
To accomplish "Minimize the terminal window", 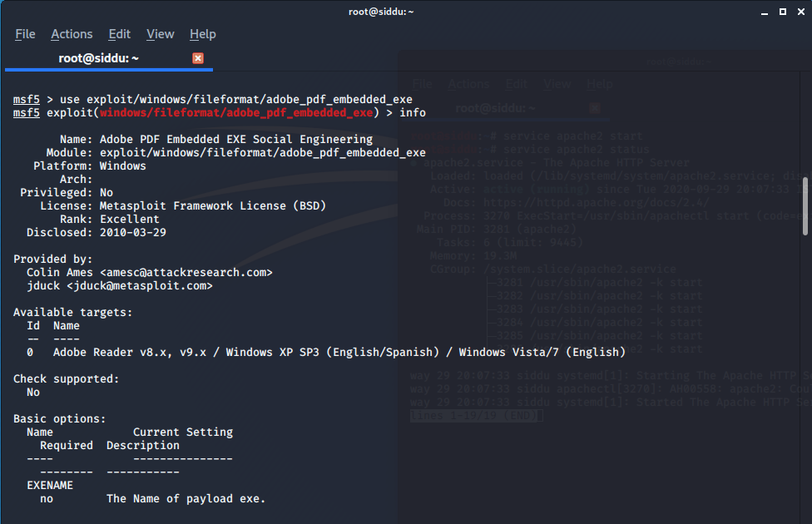I will 765,12.
